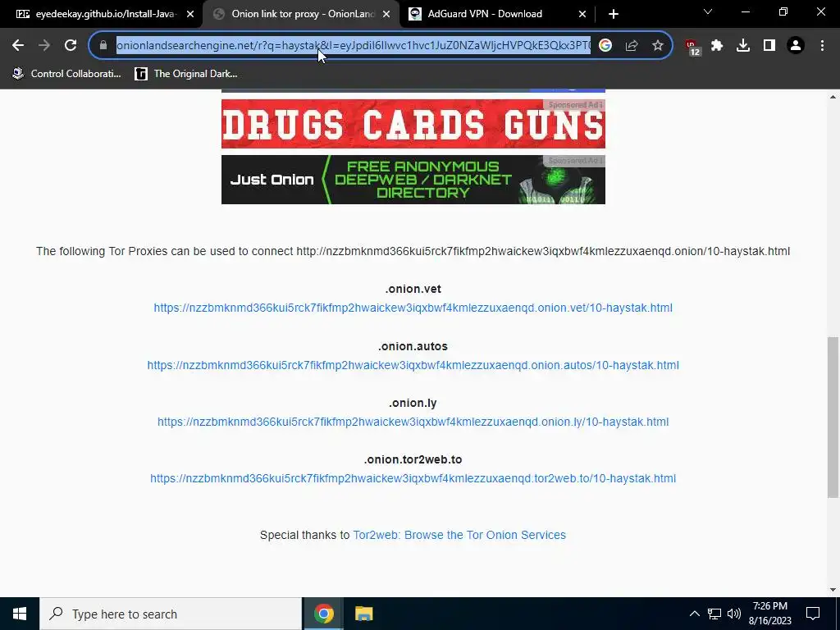Open the .onion.vet proxy link

click(x=413, y=308)
